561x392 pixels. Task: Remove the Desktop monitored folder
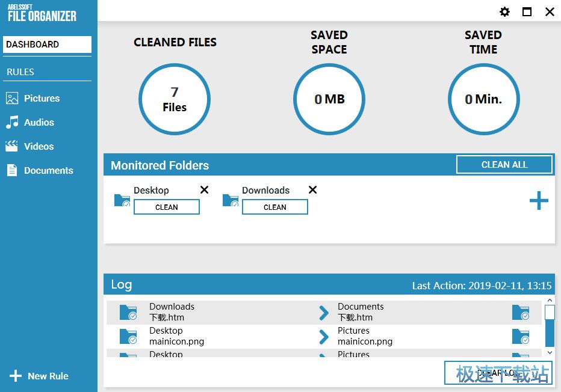click(204, 190)
